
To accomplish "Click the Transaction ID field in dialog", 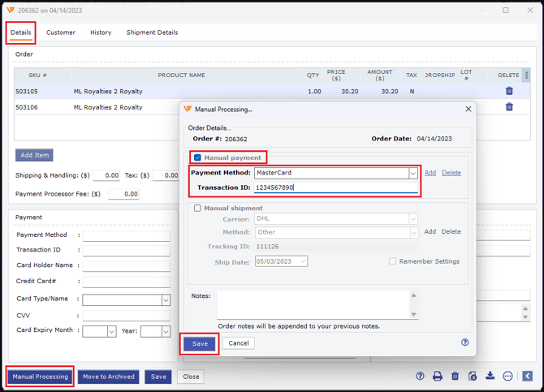I will 335,187.
